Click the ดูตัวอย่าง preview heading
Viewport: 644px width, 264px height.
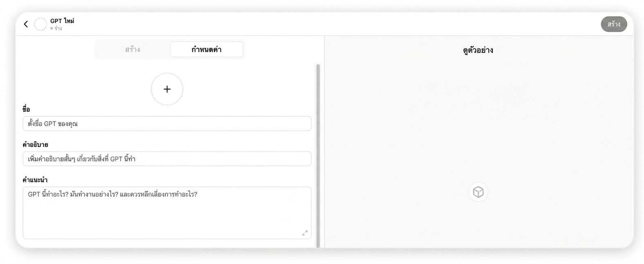478,50
